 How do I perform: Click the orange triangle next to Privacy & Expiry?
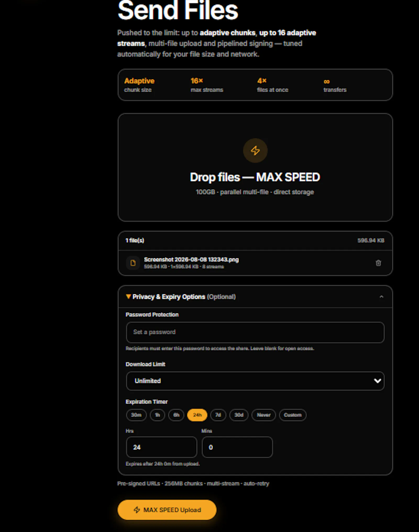[128, 296]
